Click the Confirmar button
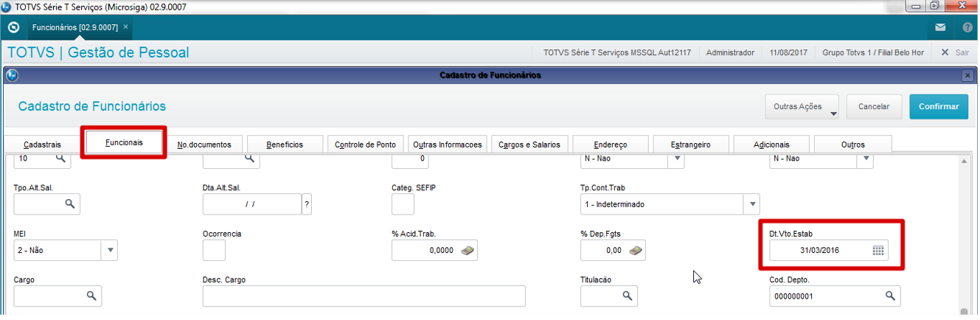This screenshot has width=980, height=320. point(939,106)
